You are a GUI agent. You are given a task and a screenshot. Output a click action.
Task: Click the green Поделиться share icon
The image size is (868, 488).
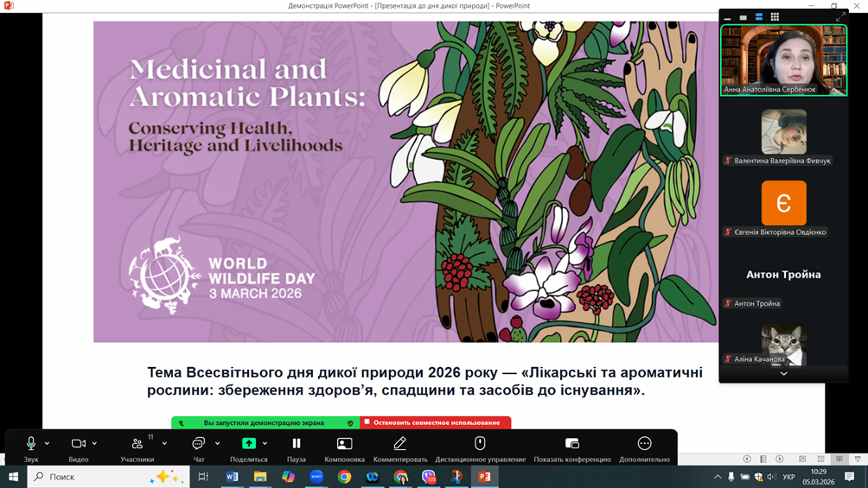(249, 444)
